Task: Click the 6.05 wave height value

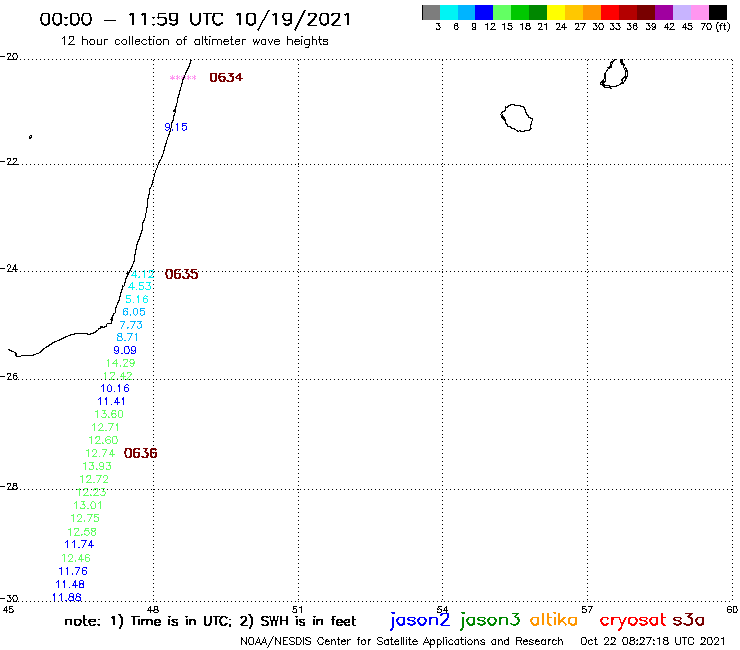Action: [x=134, y=312]
